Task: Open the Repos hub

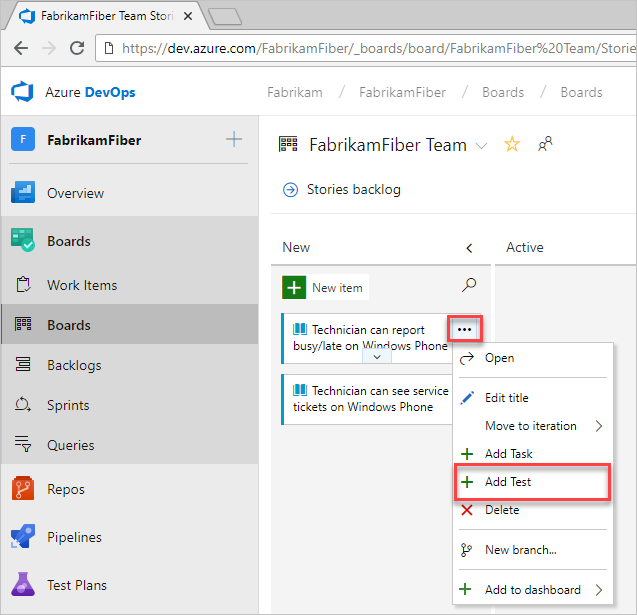Action: tap(129, 489)
